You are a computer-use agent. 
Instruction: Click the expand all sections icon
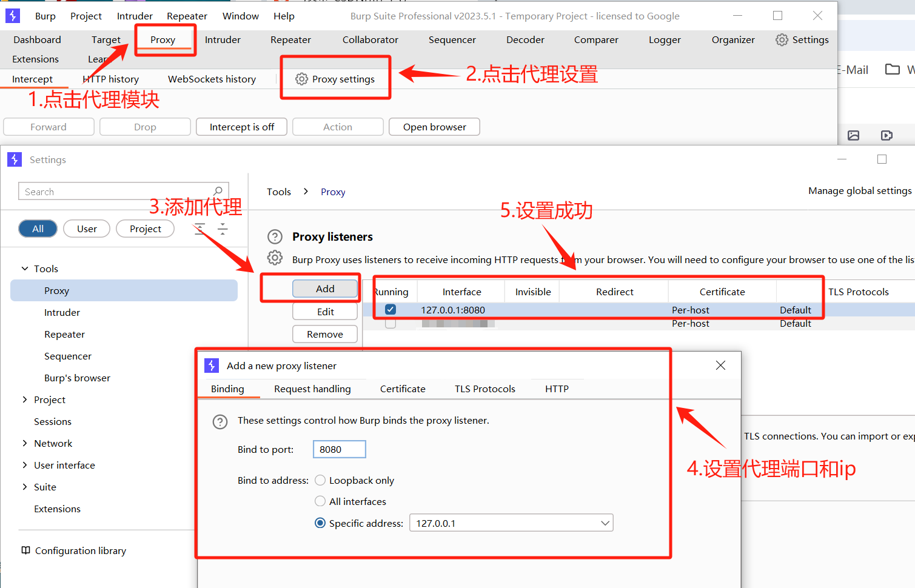click(200, 229)
